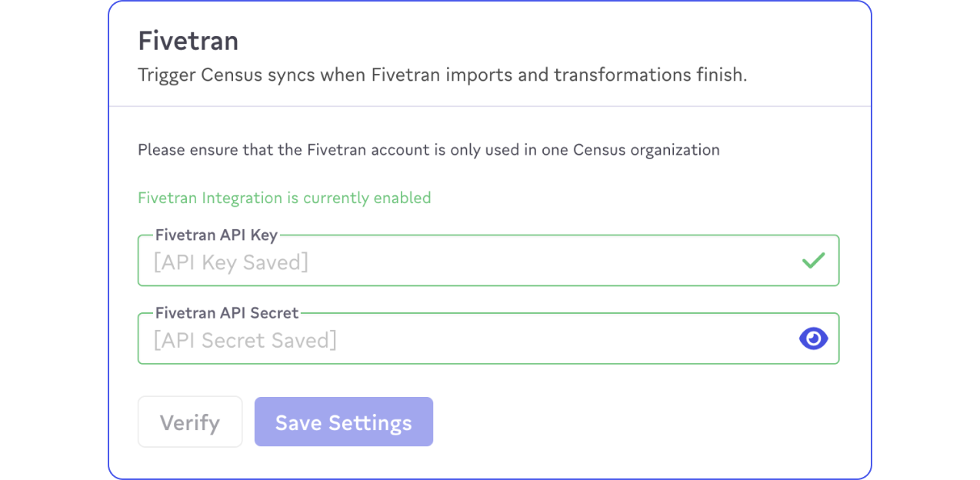Toggle secret visibility using the blue eye

click(813, 338)
